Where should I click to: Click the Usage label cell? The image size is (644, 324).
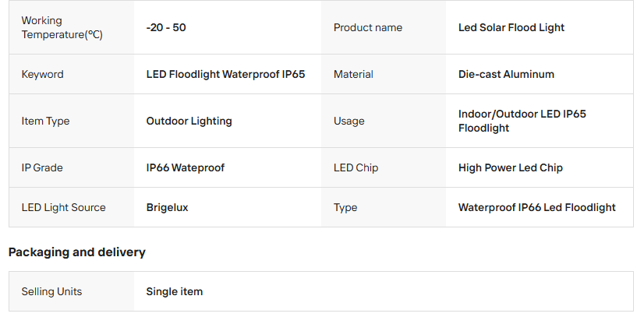349,121
